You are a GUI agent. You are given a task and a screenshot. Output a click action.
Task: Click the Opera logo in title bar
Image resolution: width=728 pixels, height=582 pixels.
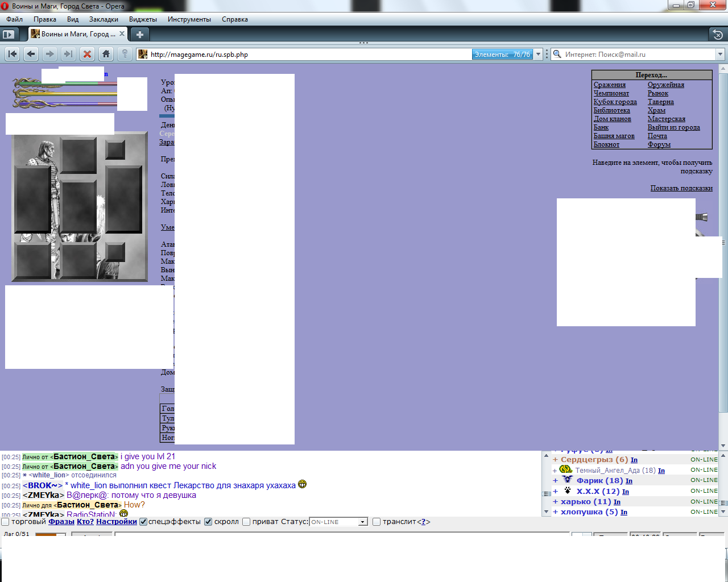(x=5, y=6)
